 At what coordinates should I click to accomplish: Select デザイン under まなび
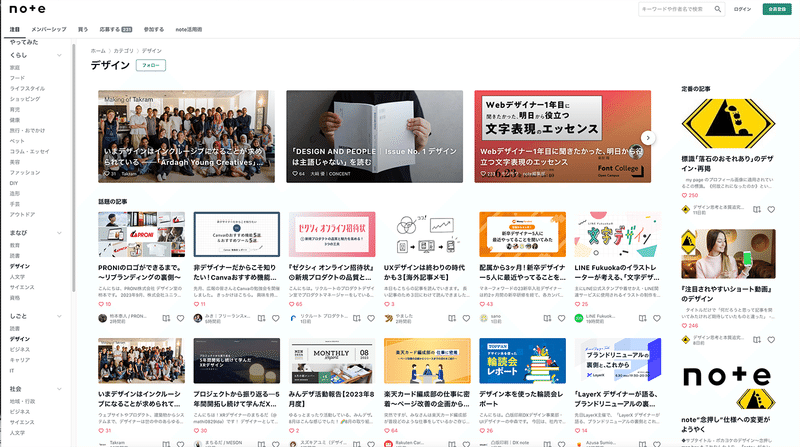point(19,266)
